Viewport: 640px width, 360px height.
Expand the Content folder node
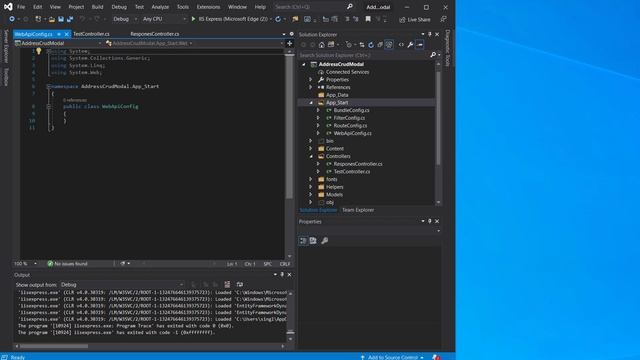pyautogui.click(x=311, y=149)
